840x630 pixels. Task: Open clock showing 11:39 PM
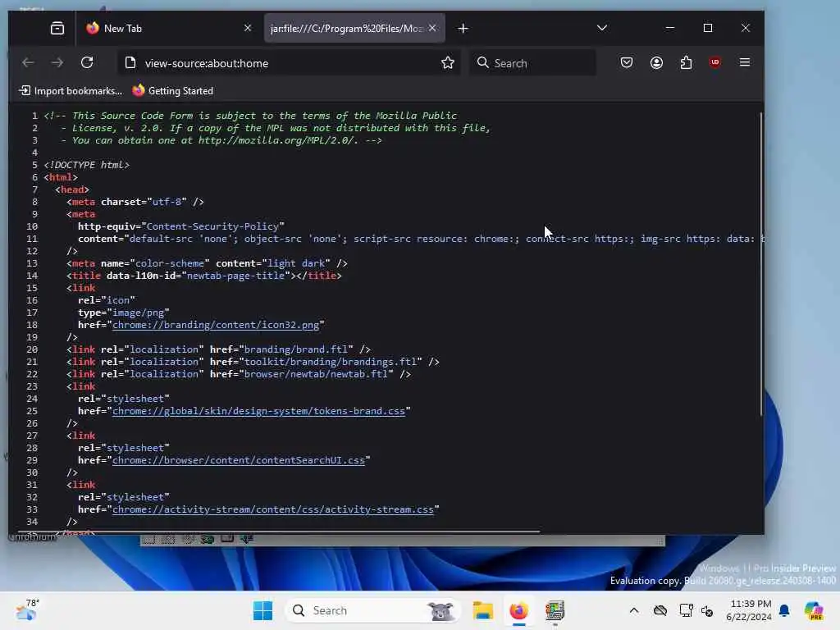click(x=748, y=610)
